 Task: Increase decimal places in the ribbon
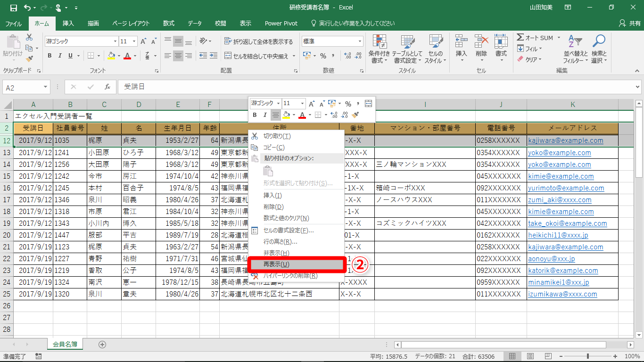click(348, 56)
